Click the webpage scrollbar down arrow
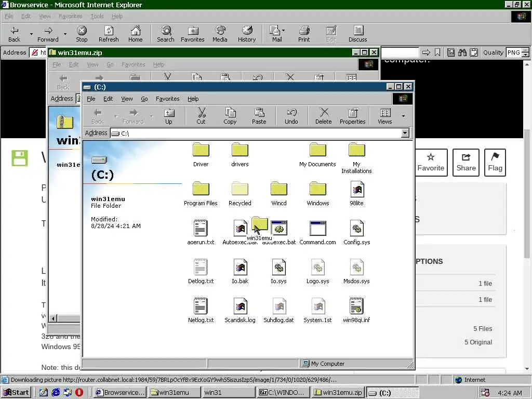The height and width of the screenshot is (399, 532). [x=527, y=368]
